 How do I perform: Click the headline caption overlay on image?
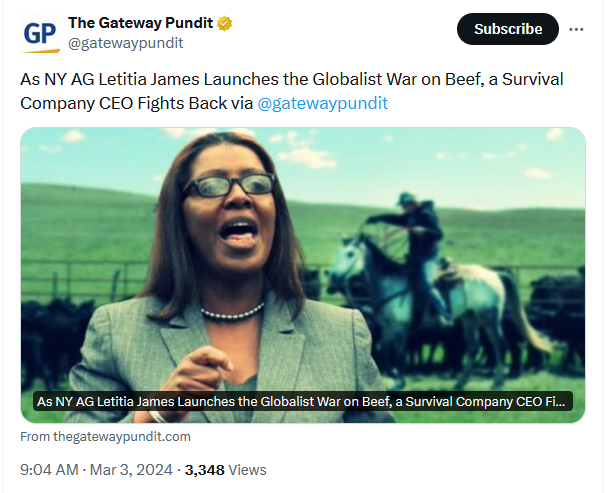coord(302,401)
